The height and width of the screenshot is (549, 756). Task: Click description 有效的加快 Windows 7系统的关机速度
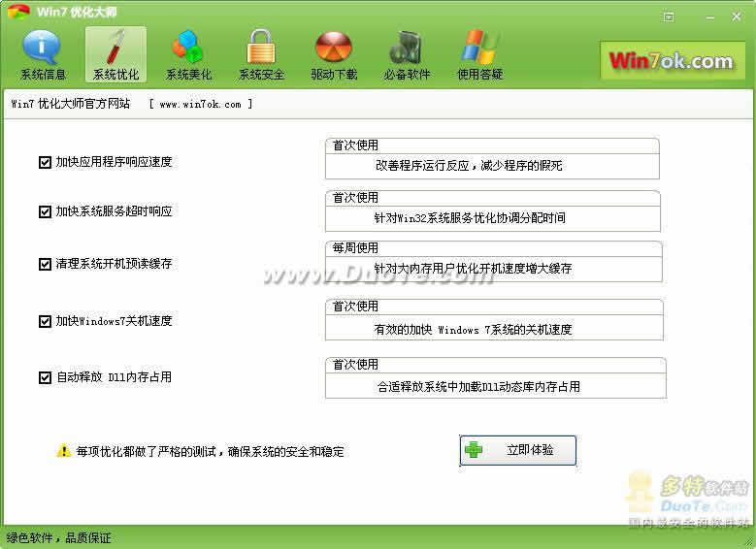pyautogui.click(x=473, y=330)
